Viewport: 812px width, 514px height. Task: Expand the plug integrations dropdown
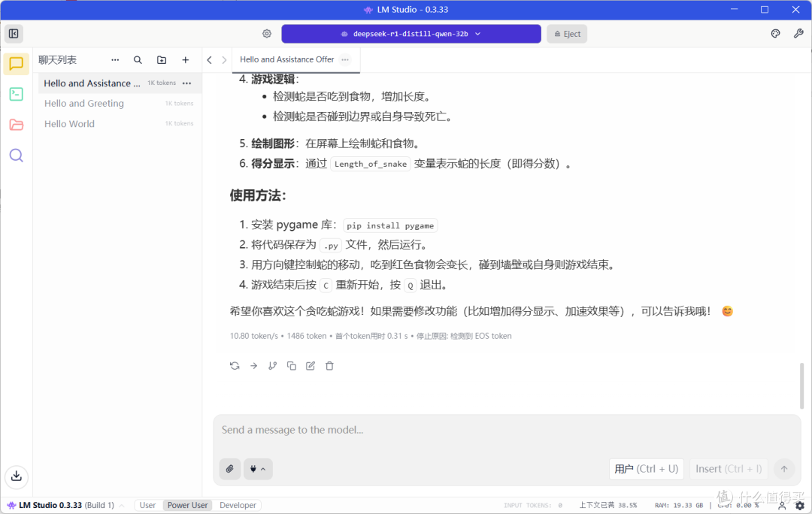(x=258, y=469)
